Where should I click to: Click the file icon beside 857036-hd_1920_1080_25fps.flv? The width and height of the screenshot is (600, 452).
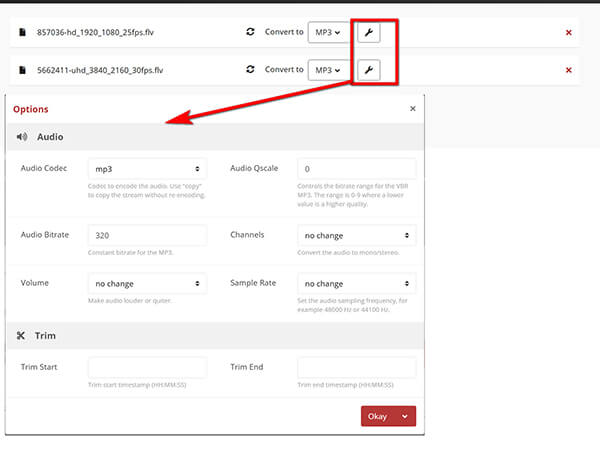coord(23,32)
